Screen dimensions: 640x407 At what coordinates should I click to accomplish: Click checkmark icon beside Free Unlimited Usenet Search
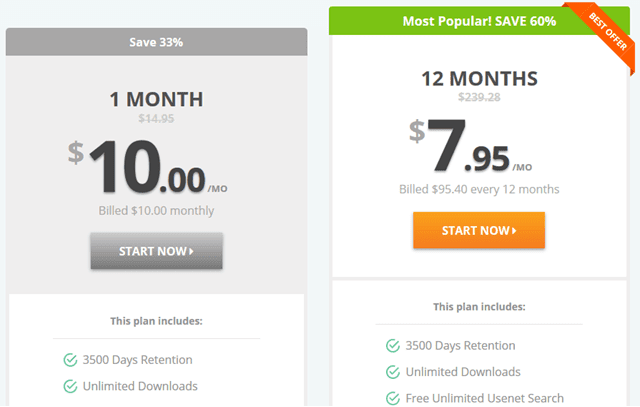(x=393, y=398)
